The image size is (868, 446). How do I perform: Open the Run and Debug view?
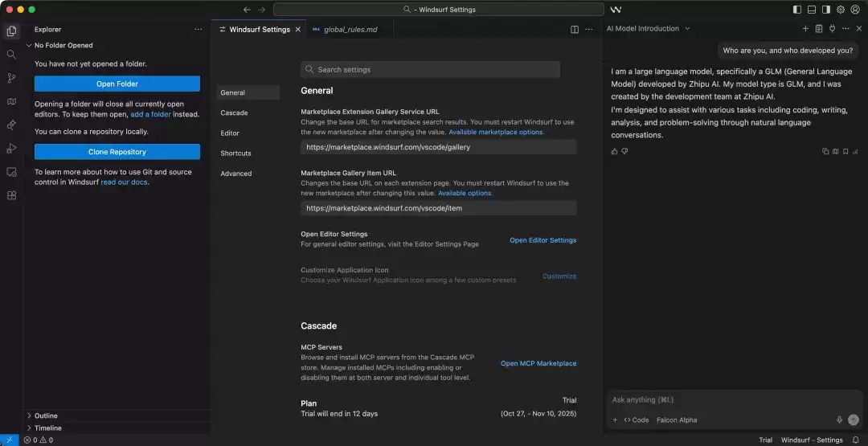pos(11,148)
